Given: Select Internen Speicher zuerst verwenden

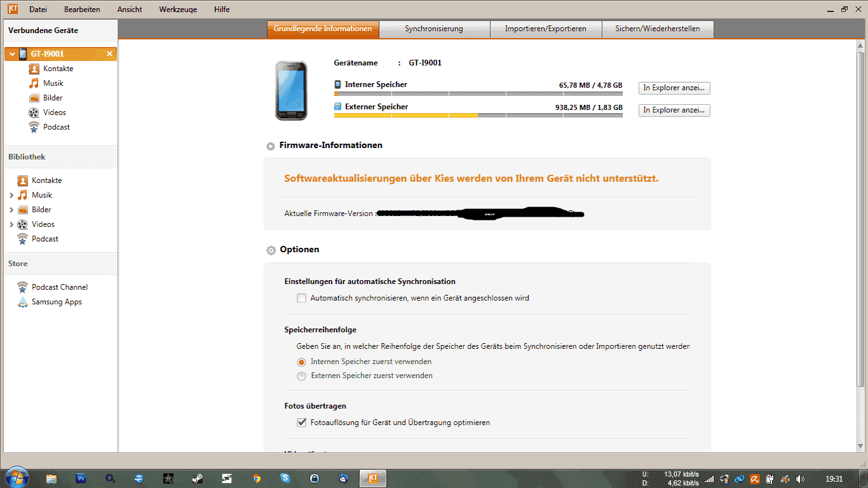Looking at the screenshot, I should point(302,362).
